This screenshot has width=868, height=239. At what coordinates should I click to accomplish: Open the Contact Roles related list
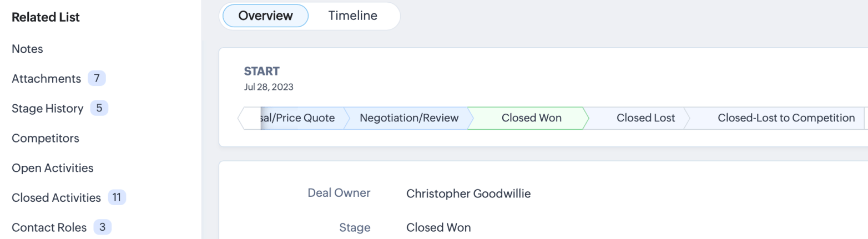click(49, 227)
